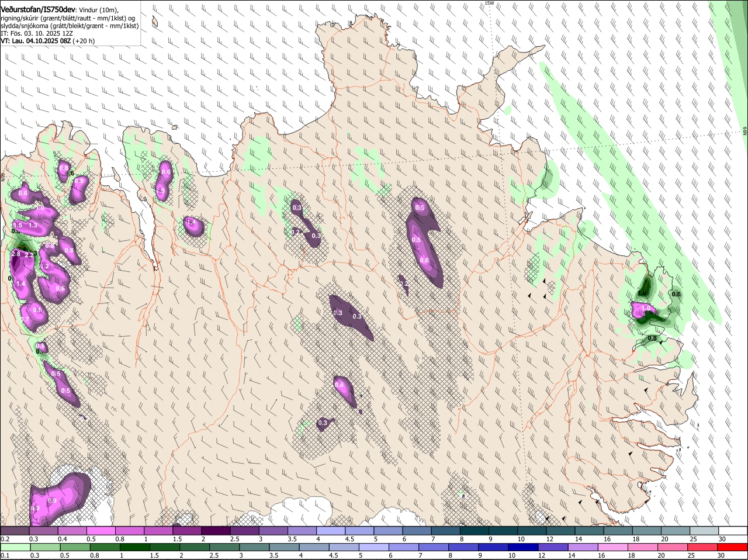748x560 pixels.
Task: Click the '(+20 h)' forecast offset text
Action: click(84, 42)
